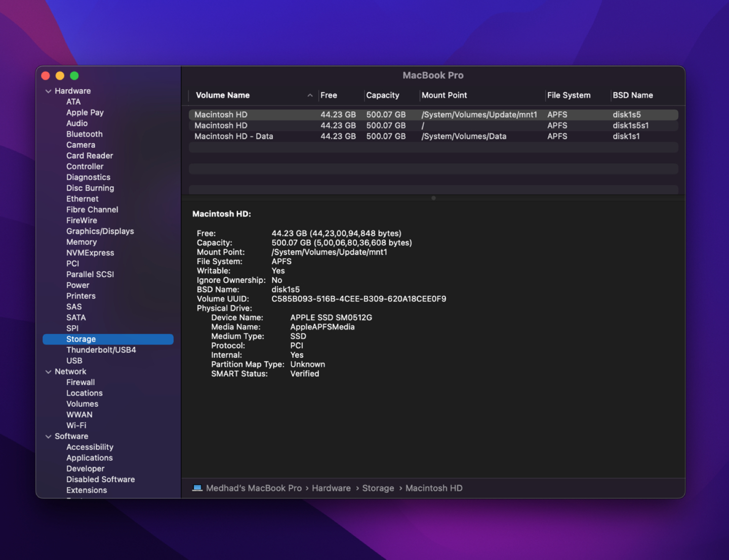Select USB in the sidebar
This screenshot has height=560, width=729.
point(74,361)
